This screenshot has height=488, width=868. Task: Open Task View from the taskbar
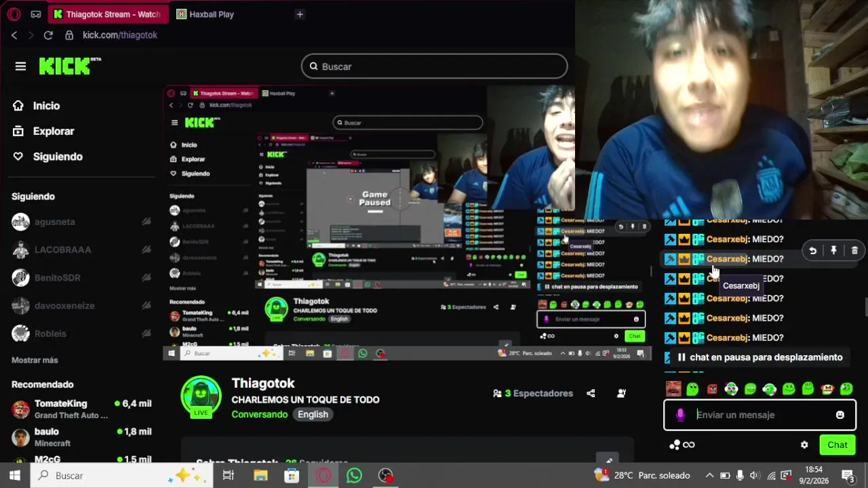coord(229,475)
